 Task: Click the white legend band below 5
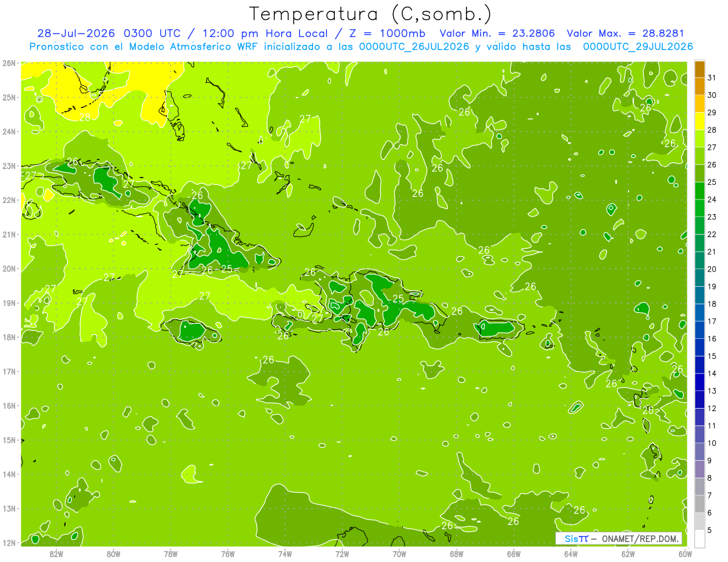[x=699, y=538]
